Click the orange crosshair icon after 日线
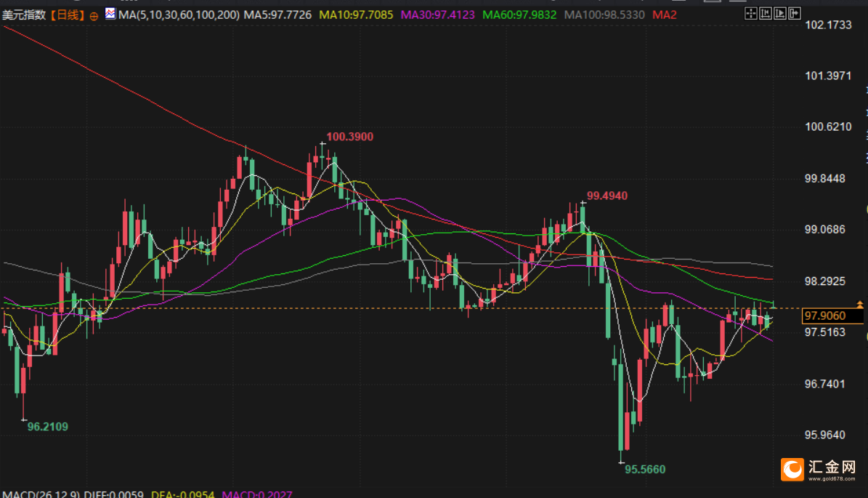 [x=94, y=15]
